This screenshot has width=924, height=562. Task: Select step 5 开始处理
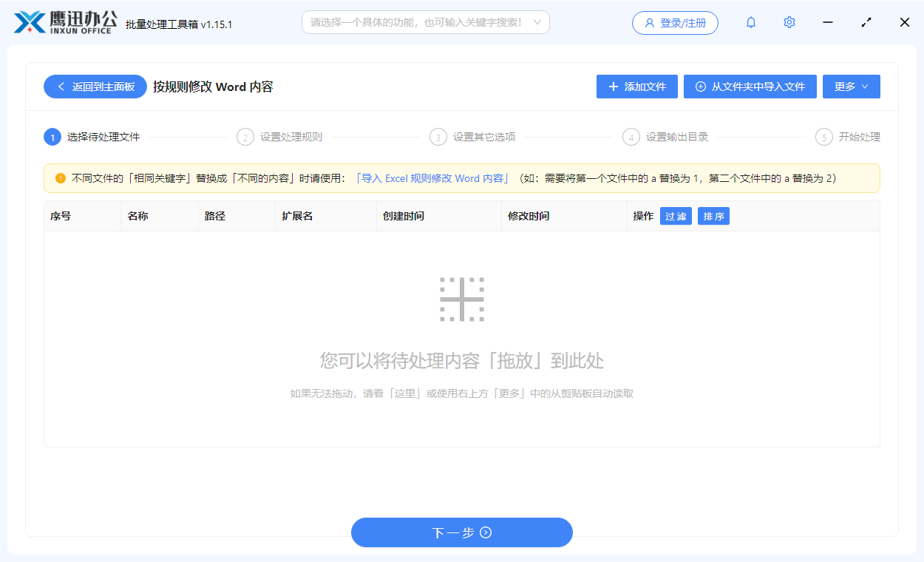coord(848,137)
